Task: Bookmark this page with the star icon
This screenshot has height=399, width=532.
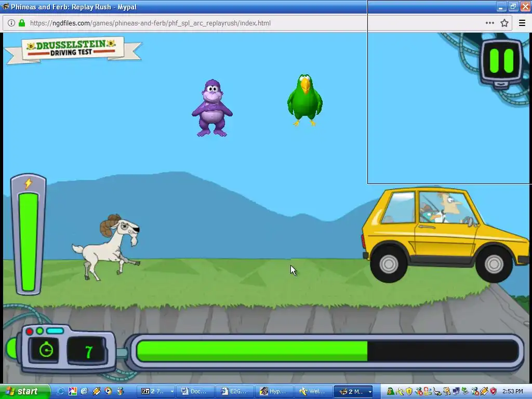Action: [x=504, y=23]
